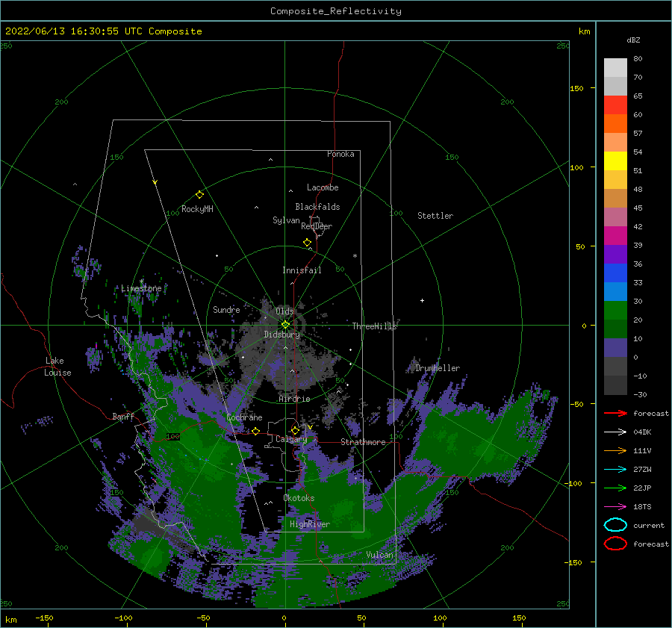
Task: Click the Lake Louise label
Action: pos(57,367)
